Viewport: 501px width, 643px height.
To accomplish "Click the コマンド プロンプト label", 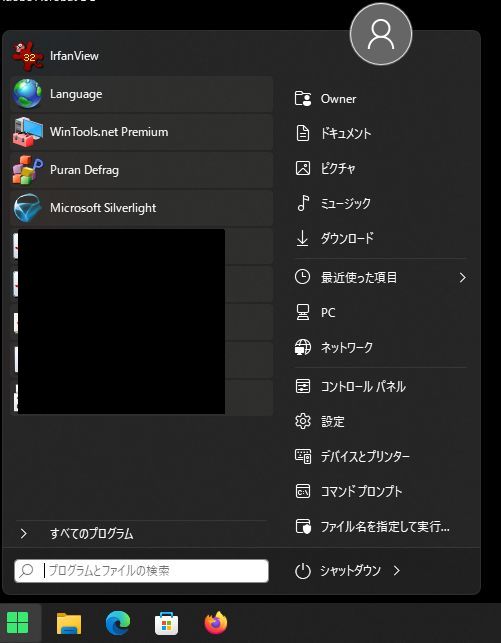I will pyautogui.click(x=361, y=491).
